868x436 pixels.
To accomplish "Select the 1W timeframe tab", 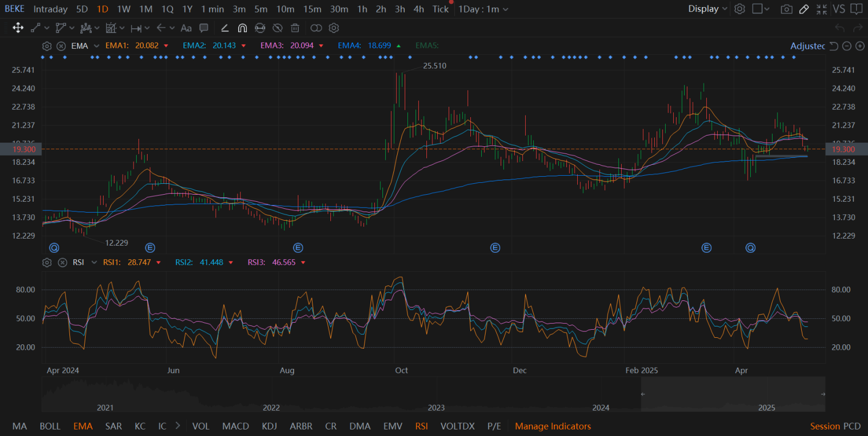I will tap(124, 9).
